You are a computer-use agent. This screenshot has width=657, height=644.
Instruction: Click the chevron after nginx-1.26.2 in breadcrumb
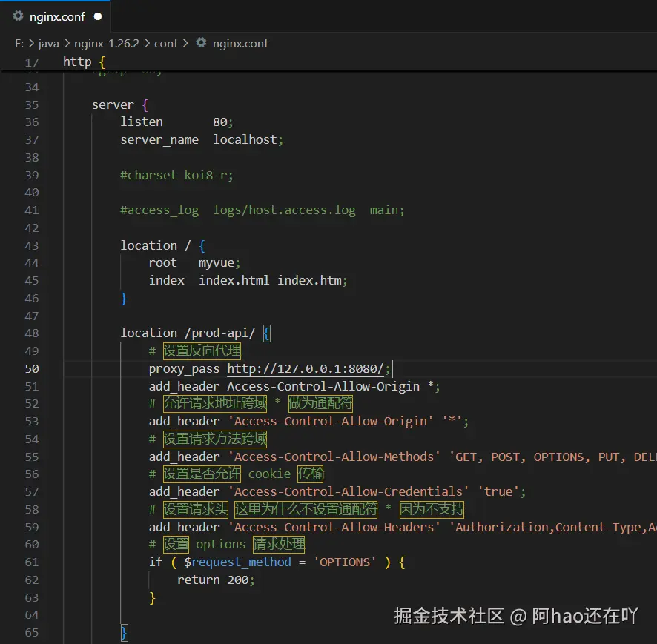[x=147, y=44]
